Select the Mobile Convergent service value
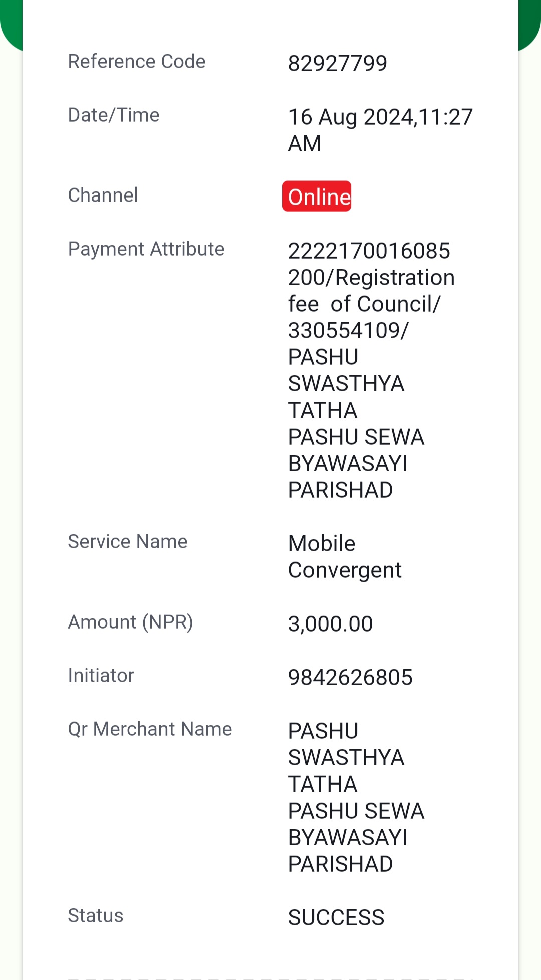Viewport: 541px width, 980px height. pos(345,557)
